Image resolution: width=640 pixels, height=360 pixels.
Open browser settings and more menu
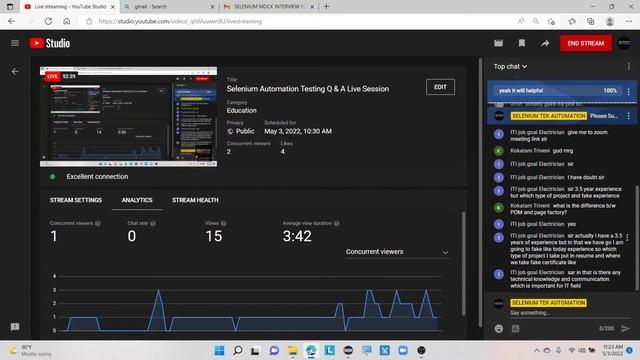pyautogui.click(x=629, y=21)
